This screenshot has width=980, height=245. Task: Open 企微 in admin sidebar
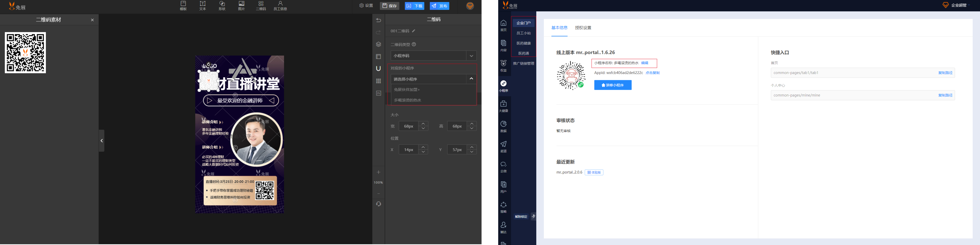[503, 167]
